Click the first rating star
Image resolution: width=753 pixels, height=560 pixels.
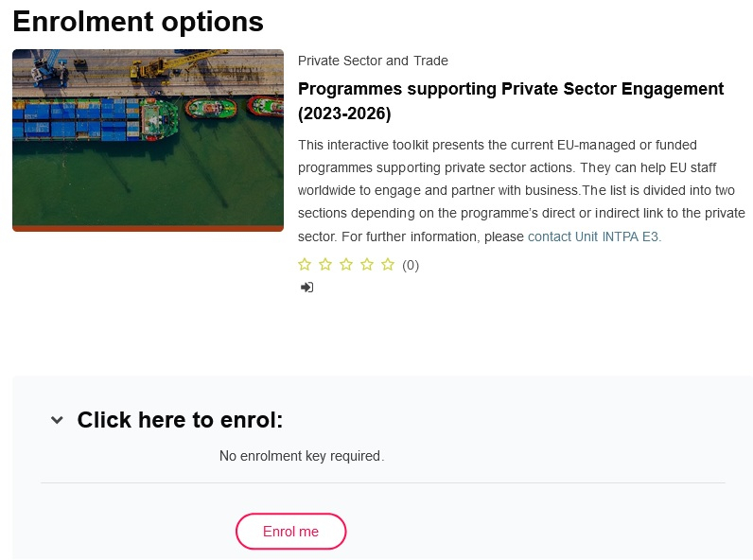pyautogui.click(x=305, y=265)
